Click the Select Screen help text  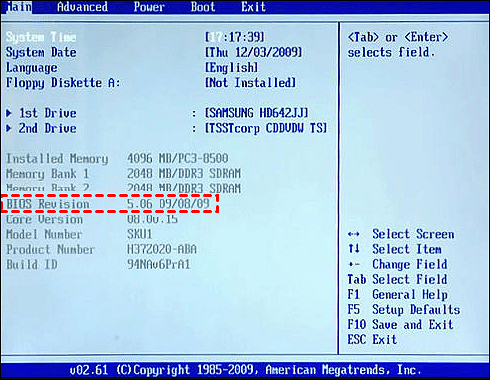tap(413, 234)
